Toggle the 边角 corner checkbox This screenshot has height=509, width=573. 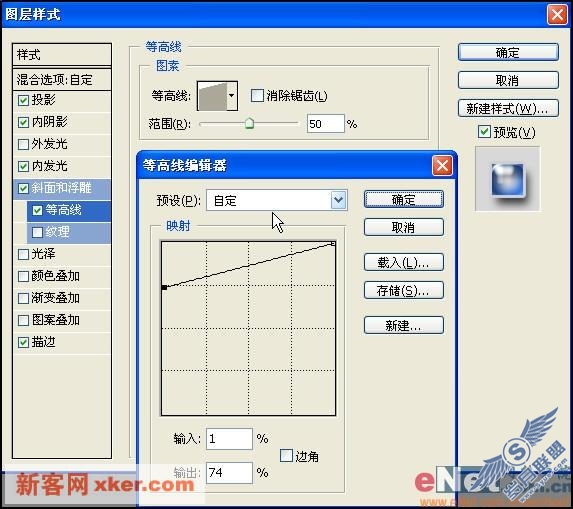[x=286, y=455]
